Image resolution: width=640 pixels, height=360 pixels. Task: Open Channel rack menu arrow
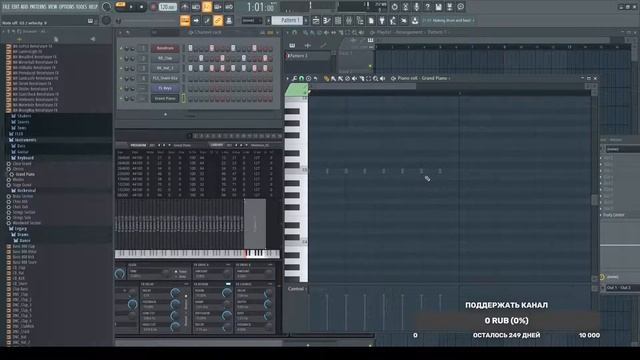121,32
